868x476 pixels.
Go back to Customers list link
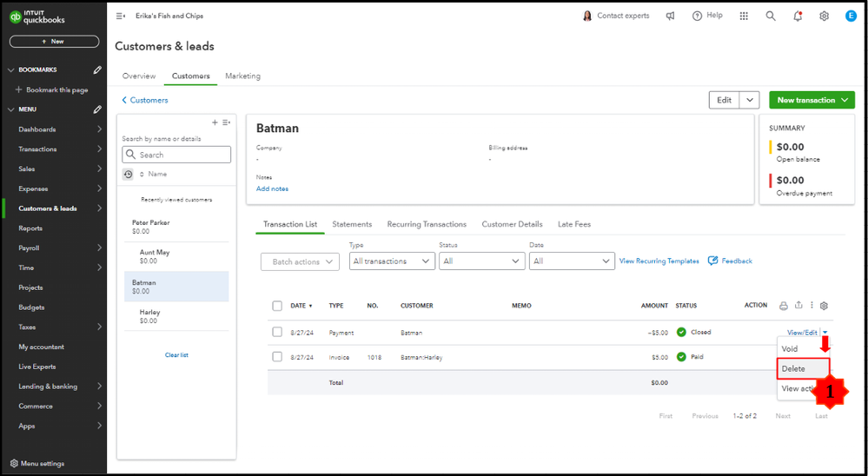pyautogui.click(x=145, y=100)
